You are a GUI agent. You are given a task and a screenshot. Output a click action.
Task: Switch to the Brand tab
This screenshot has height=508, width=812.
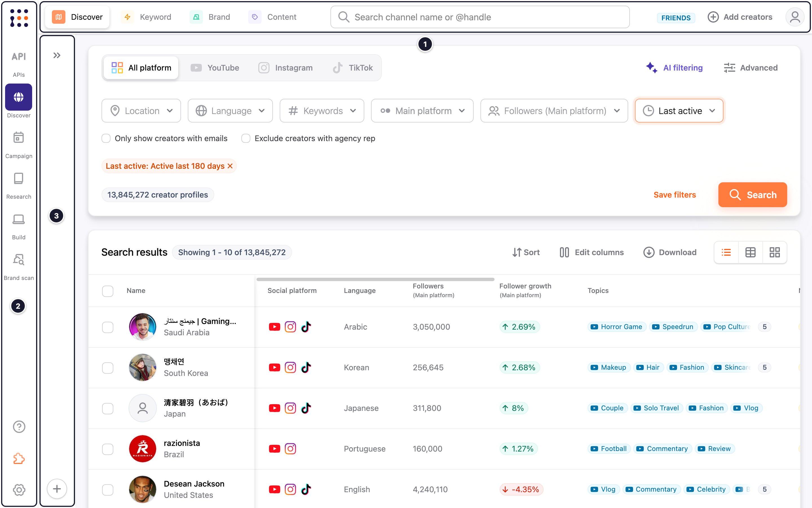tap(211, 17)
